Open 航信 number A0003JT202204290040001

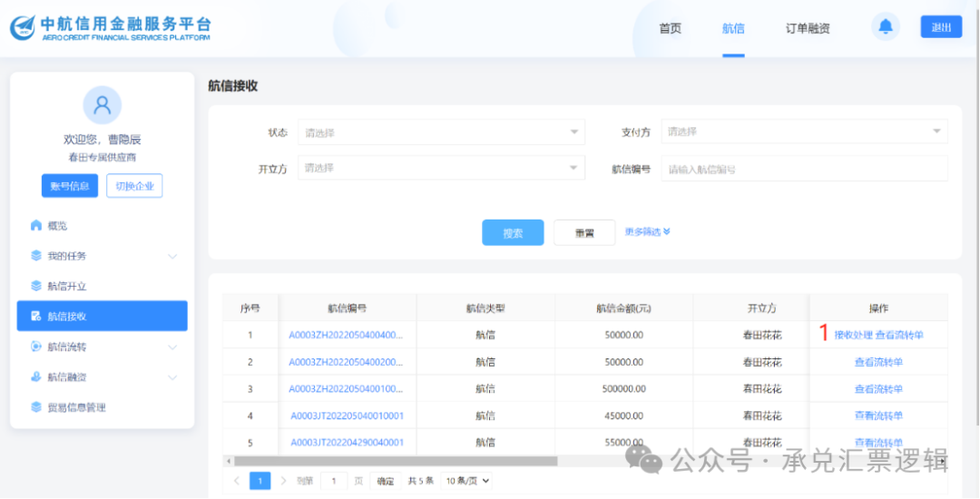(348, 442)
